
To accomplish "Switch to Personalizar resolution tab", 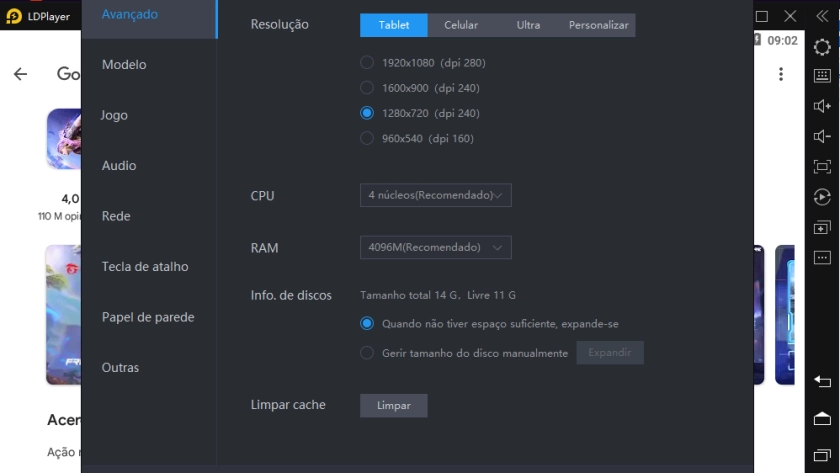I will [598, 25].
